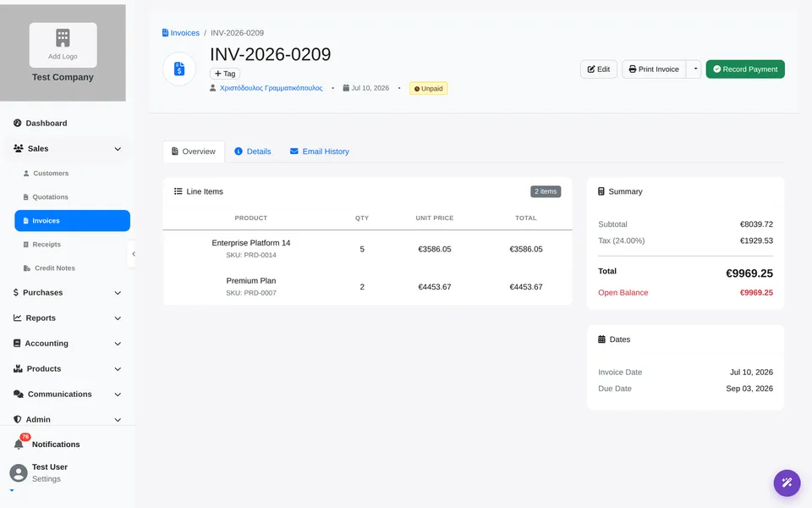Switch to the Overview tab
Viewport: 812px width, 508px height.
[194, 152]
